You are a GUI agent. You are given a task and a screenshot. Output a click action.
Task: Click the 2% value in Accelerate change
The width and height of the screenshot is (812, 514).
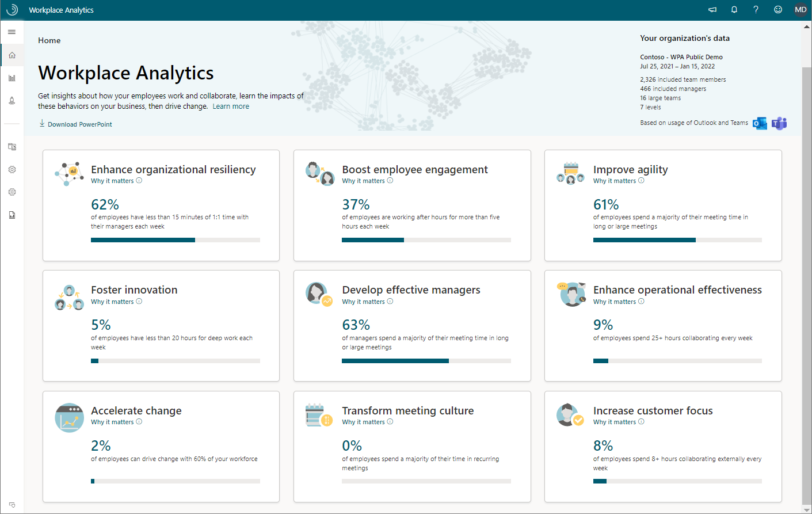101,446
